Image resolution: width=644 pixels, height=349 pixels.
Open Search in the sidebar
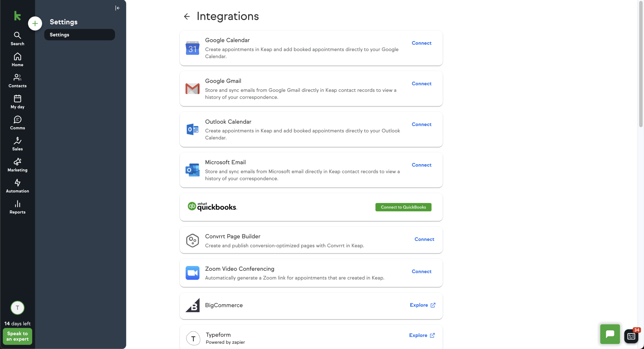(17, 39)
